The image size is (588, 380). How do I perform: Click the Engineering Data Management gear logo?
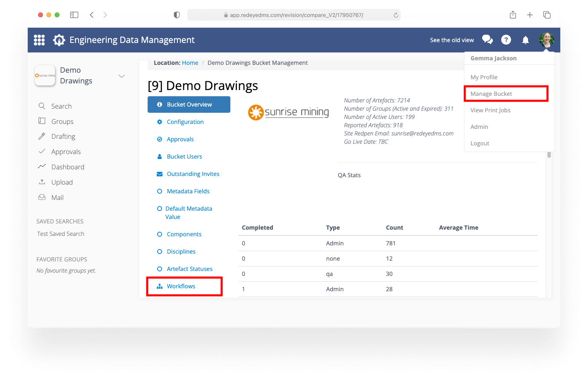[59, 40]
